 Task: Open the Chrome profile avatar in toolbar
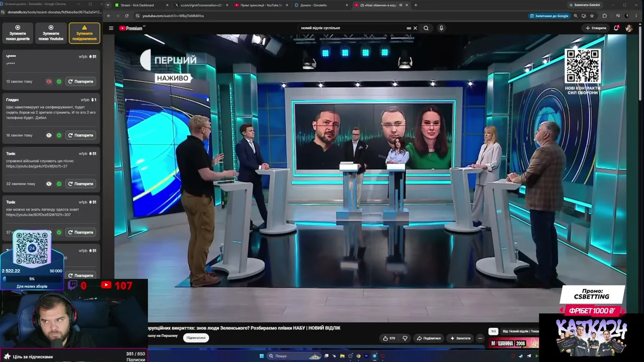click(x=627, y=16)
